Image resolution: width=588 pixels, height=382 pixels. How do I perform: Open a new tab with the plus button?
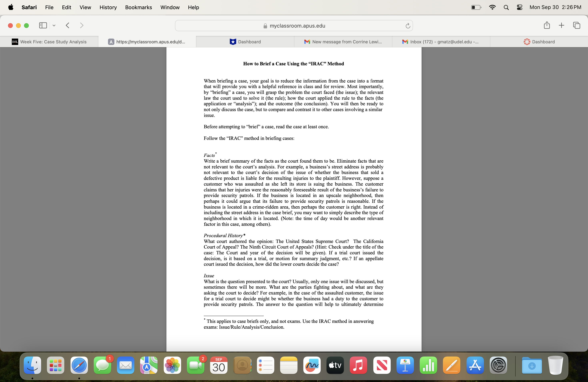561,25
